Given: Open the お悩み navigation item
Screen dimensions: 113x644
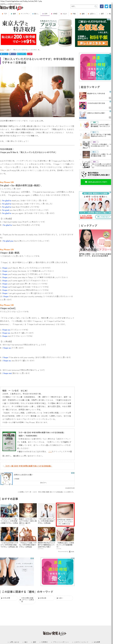Looking at the screenshot, I should pyautogui.click(x=64, y=14).
